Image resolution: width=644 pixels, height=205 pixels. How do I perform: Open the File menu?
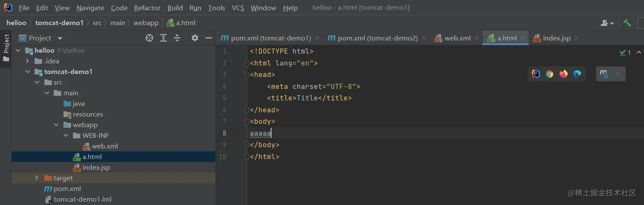coord(24,8)
